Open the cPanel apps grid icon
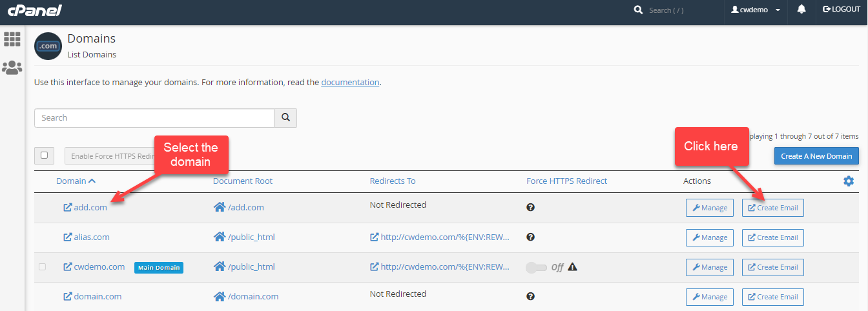The height and width of the screenshot is (311, 868). 12,39
